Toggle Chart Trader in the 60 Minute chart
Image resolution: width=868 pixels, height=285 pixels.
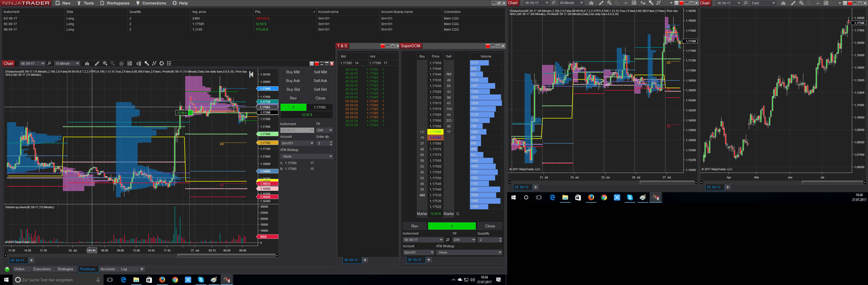click(x=643, y=3)
